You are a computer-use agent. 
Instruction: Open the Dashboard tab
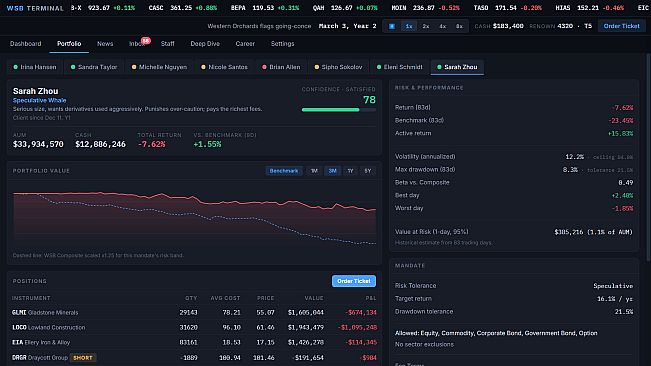click(26, 44)
